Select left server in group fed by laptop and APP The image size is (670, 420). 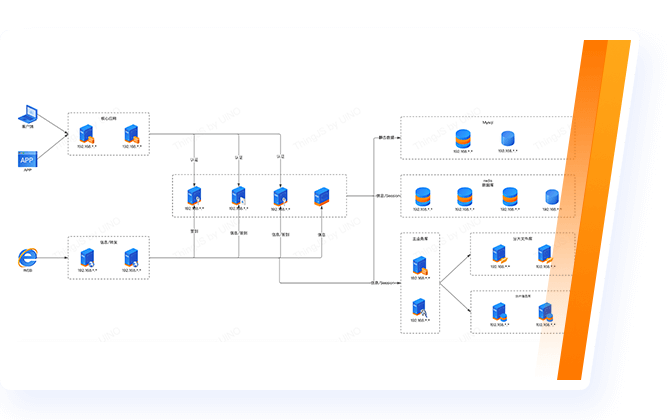tap(87, 134)
